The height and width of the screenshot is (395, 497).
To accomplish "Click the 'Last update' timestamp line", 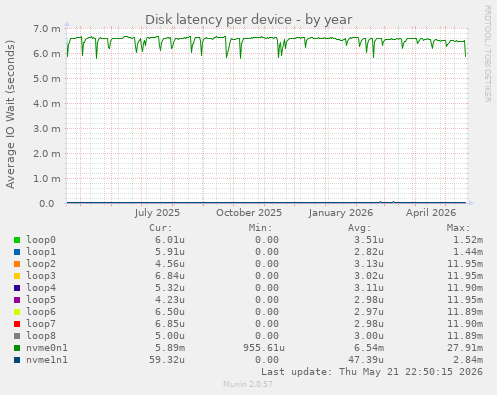I will click(x=372, y=372).
